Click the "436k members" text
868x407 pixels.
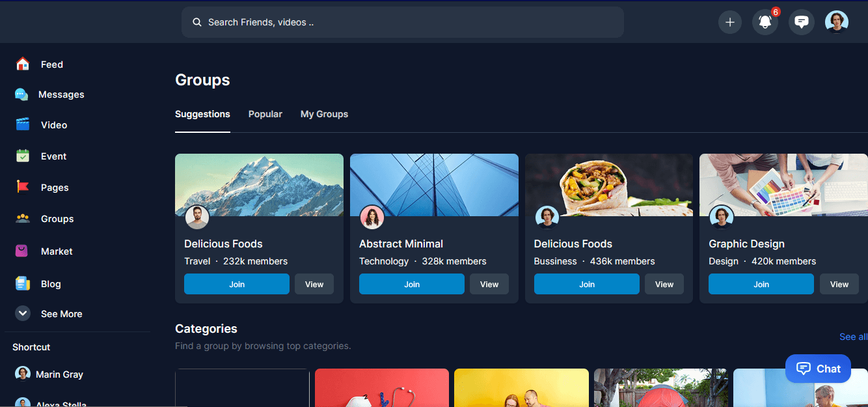click(623, 261)
